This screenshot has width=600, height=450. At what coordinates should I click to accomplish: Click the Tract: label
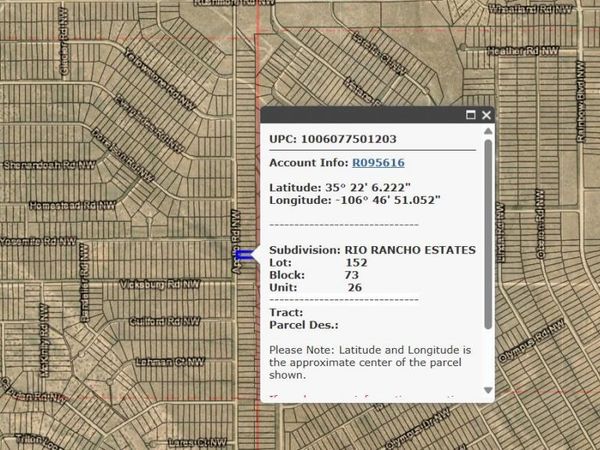click(286, 312)
